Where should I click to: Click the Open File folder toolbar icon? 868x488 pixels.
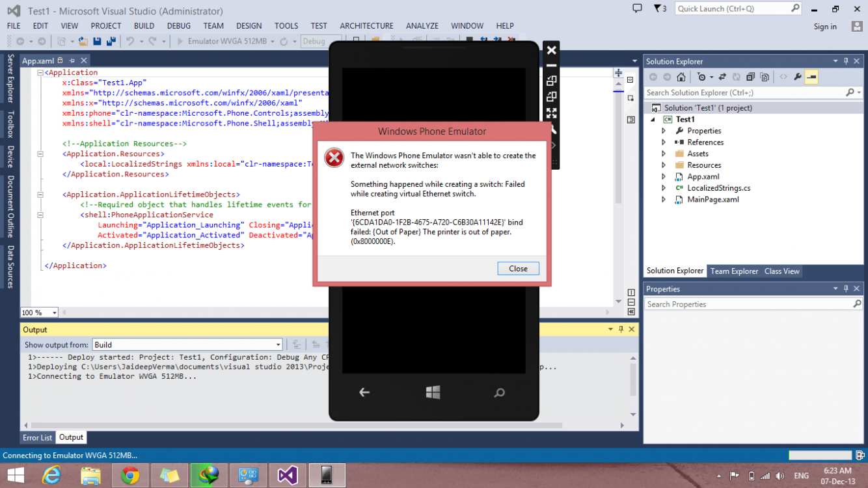pos(83,41)
